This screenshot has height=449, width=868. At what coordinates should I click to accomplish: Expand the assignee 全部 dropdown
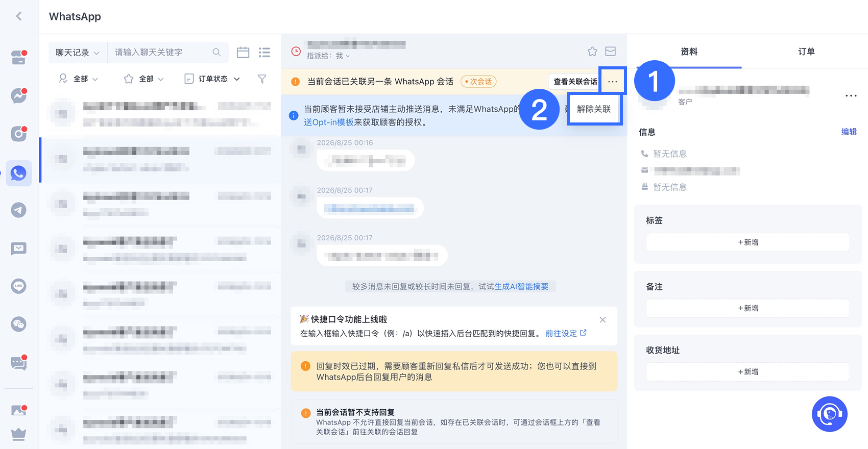79,79
